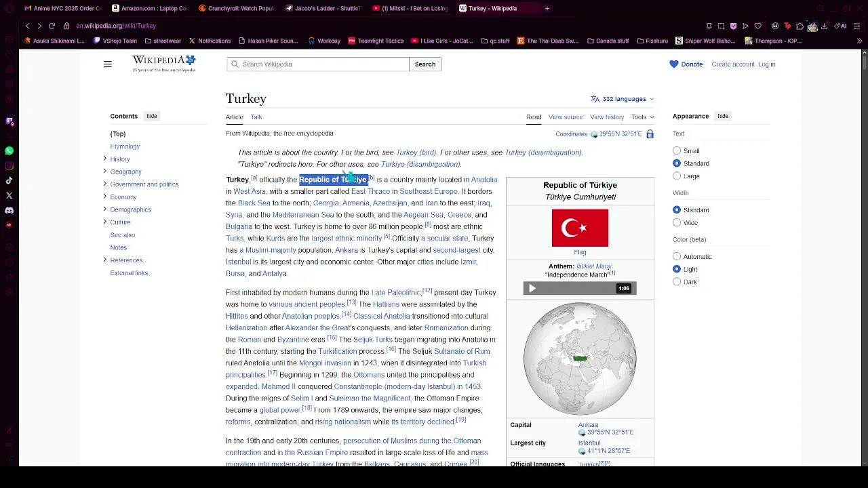This screenshot has height=488, width=868.
Task: Select Automatic color mode
Action: click(677, 256)
